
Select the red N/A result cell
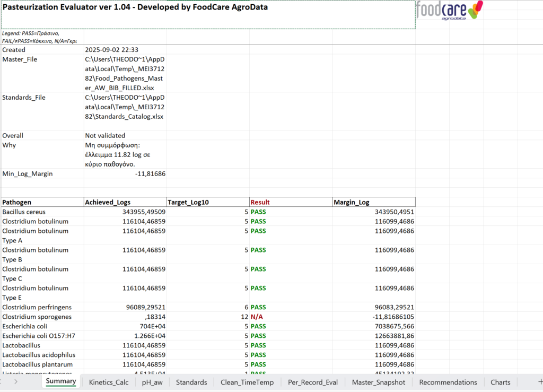[x=291, y=317]
